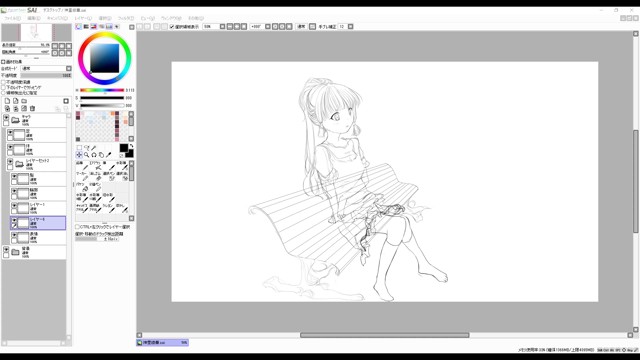Screen dimensions: 640x360
Task: Enable CTRL+left click layer select checkbox
Action: [77, 227]
